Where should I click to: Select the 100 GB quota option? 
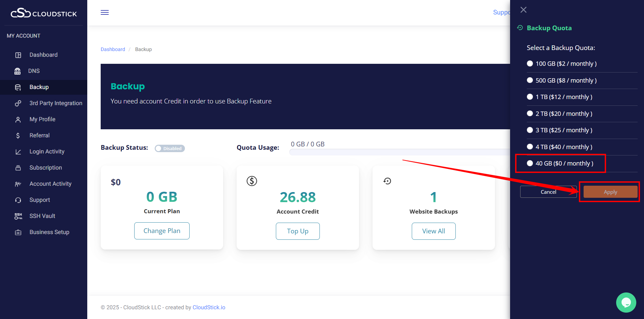pyautogui.click(x=530, y=63)
